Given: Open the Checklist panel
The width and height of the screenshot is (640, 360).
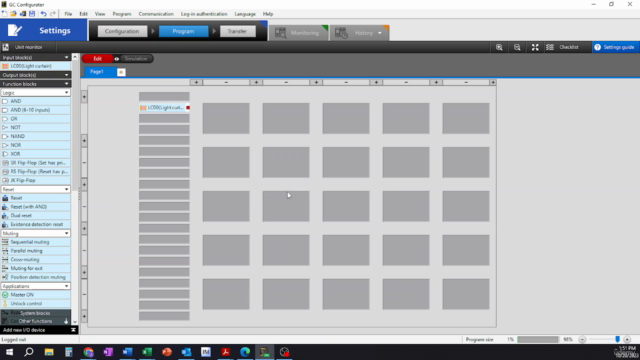Looking at the screenshot, I should (x=562, y=47).
